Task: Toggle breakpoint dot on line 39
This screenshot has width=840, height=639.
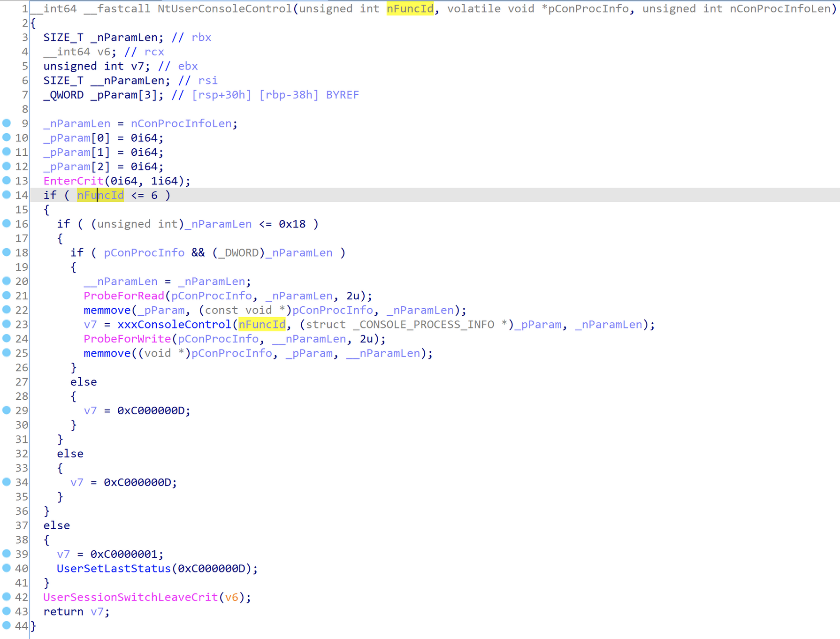Action: pos(7,554)
